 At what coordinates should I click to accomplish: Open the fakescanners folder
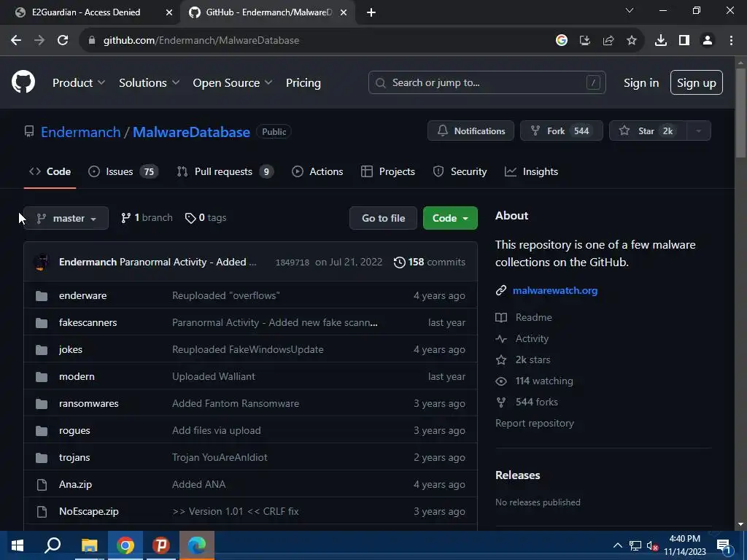pos(88,322)
